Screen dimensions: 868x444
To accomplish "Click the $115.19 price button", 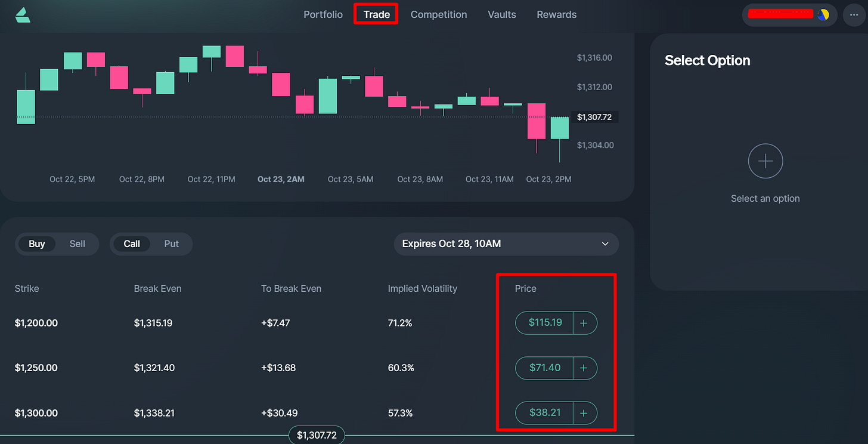I will 544,323.
